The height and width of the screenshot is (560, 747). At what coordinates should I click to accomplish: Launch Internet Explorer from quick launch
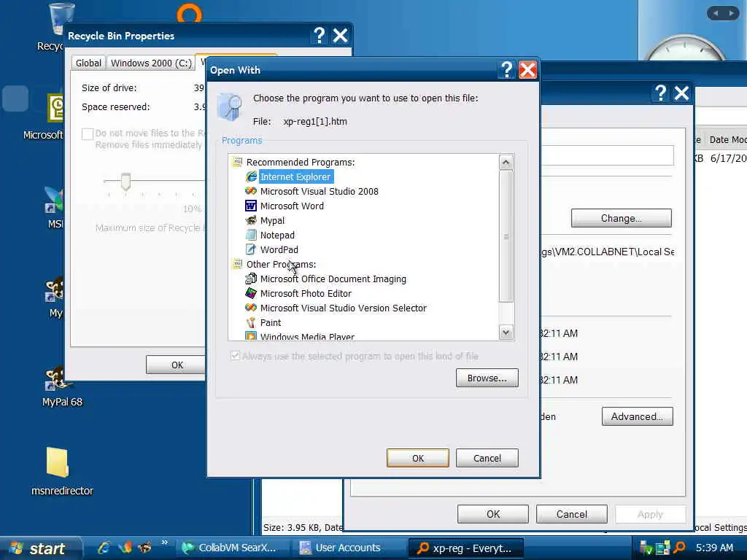point(104,548)
